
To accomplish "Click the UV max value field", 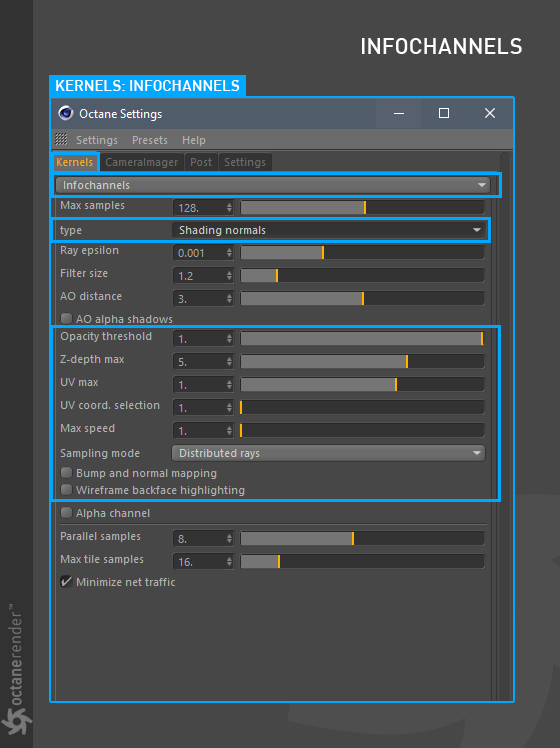I will (x=199, y=384).
